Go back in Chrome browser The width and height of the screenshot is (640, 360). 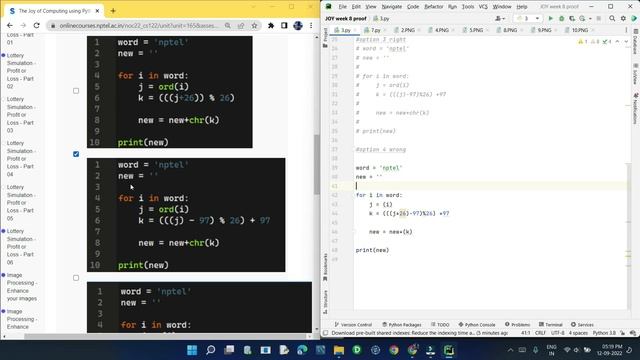(10, 25)
